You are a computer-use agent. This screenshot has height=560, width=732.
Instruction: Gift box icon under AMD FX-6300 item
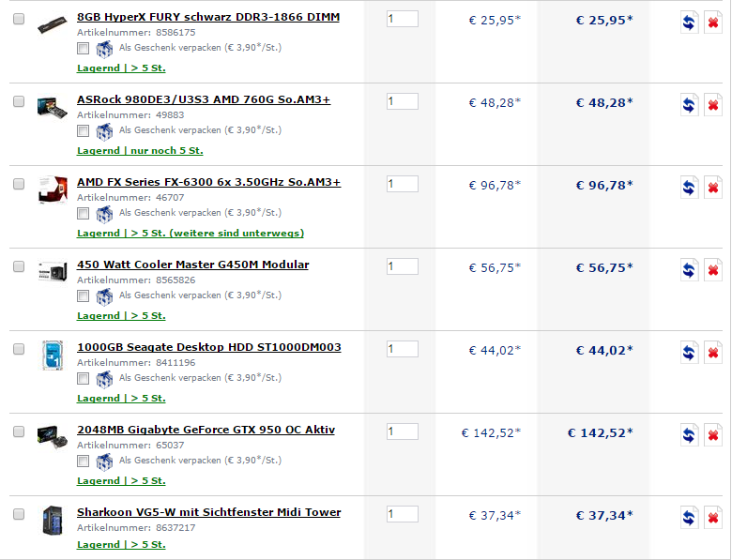104,214
